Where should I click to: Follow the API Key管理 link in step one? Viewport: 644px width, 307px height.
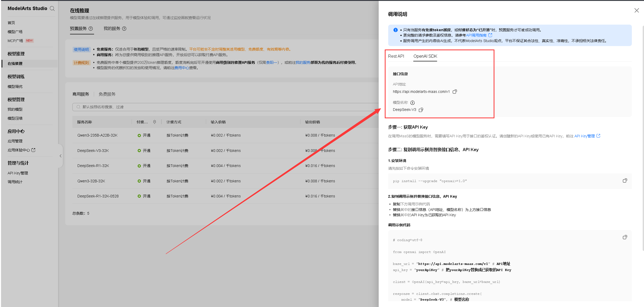click(585, 136)
